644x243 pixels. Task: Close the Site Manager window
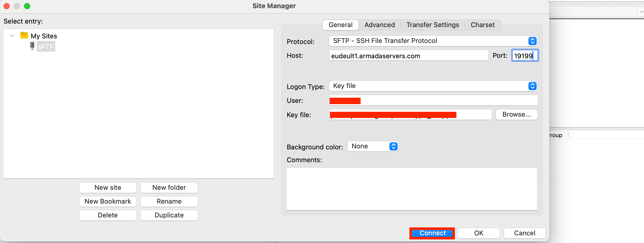coord(7,6)
